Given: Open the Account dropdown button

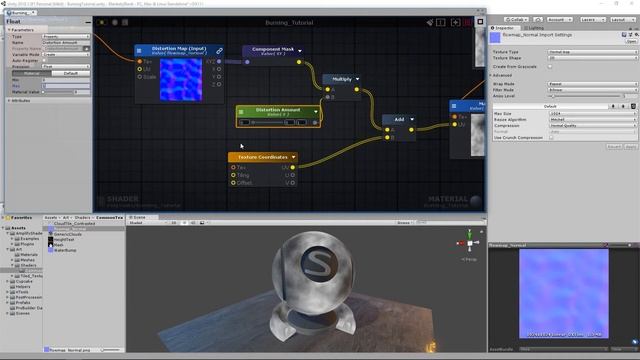Looking at the screenshot, I should point(560,20).
